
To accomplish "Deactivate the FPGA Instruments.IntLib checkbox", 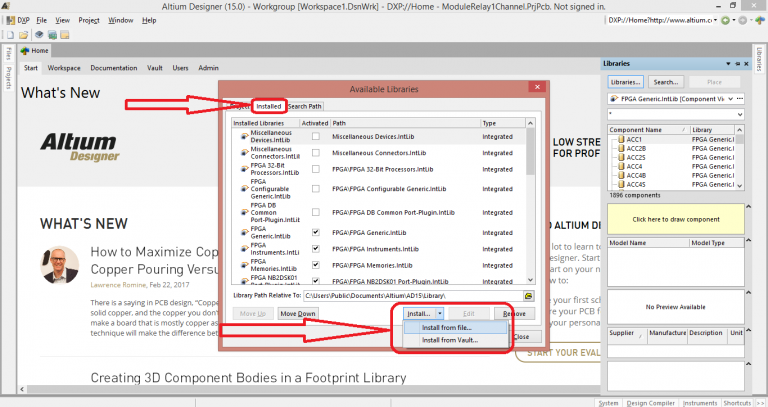I will pos(316,249).
